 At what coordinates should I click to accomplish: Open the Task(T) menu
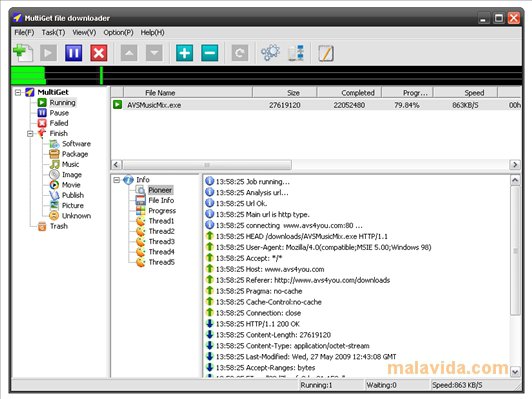coord(53,33)
